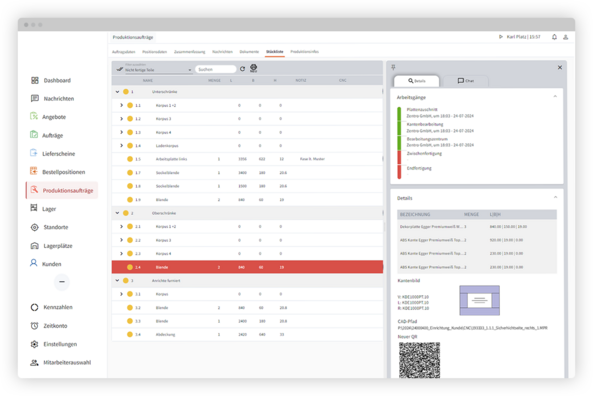The width and height of the screenshot is (593, 396).
Task: Click the Standorte sidebar icon
Action: click(34, 227)
